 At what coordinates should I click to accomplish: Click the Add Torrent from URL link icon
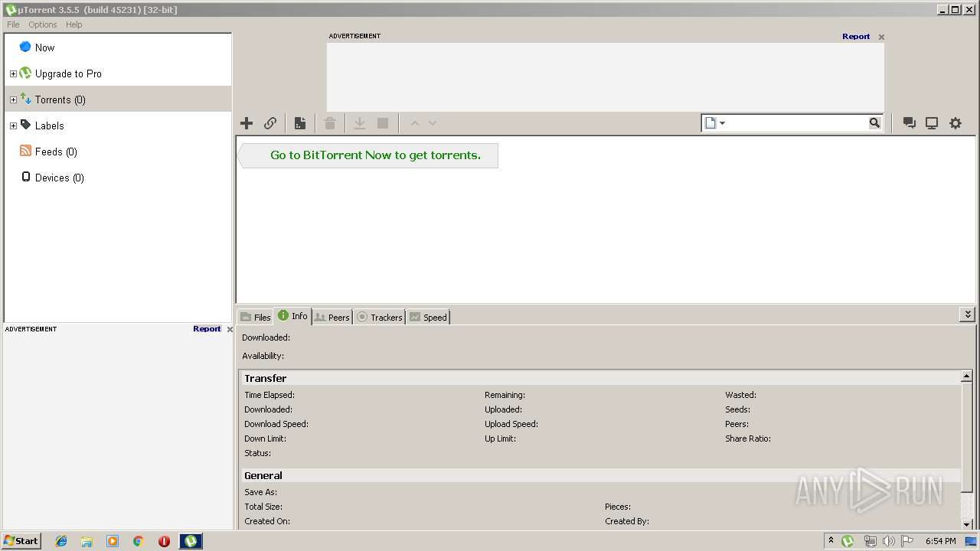click(270, 123)
